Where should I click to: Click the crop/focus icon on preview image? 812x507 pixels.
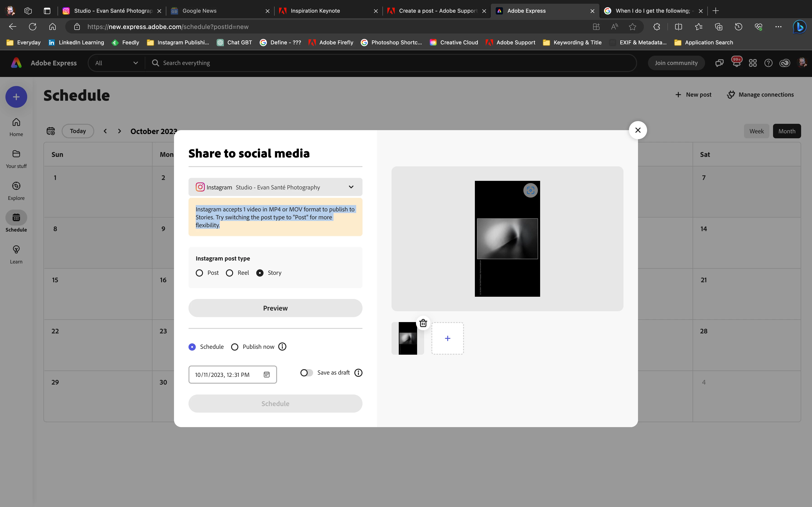pyautogui.click(x=530, y=190)
